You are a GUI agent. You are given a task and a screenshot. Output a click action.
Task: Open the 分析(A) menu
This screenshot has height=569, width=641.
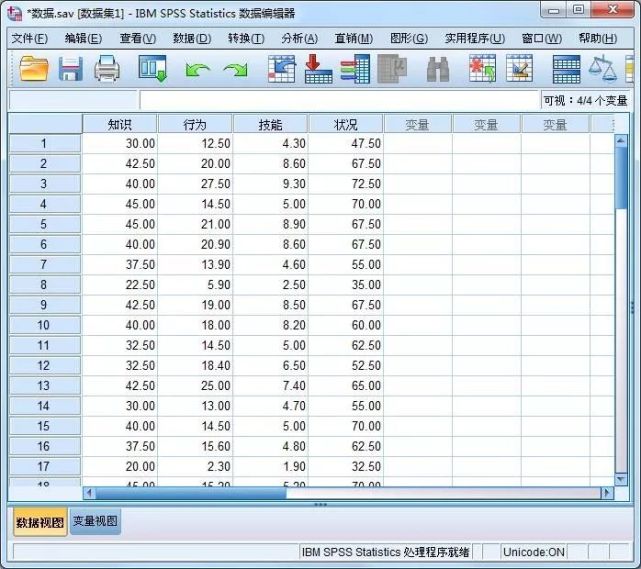click(x=300, y=38)
